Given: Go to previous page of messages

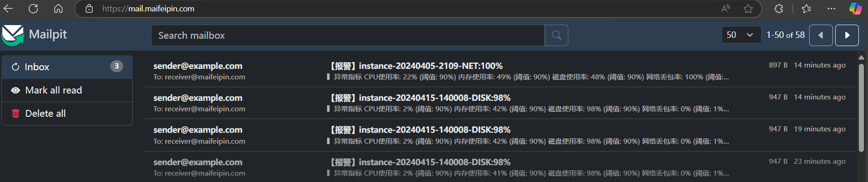Looking at the screenshot, I should pos(821,35).
